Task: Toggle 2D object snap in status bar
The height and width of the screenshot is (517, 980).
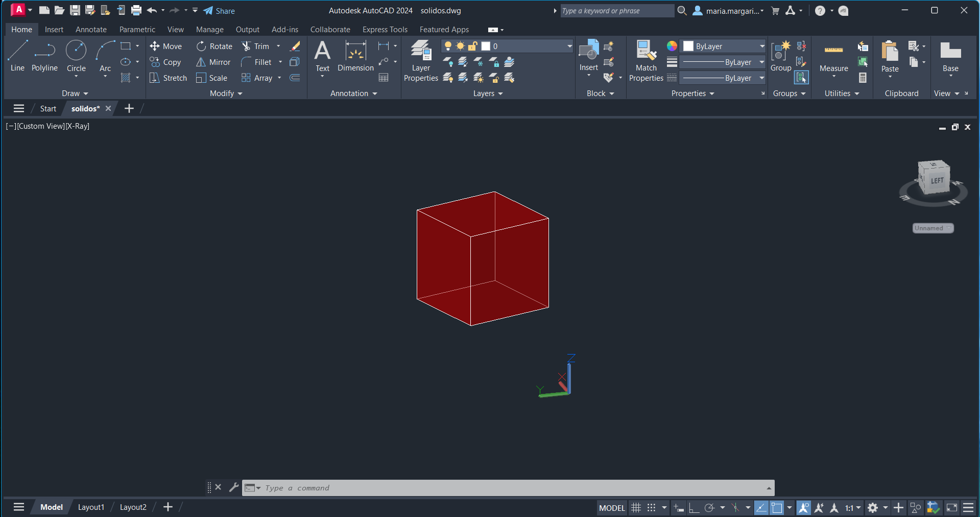Action: coord(777,508)
